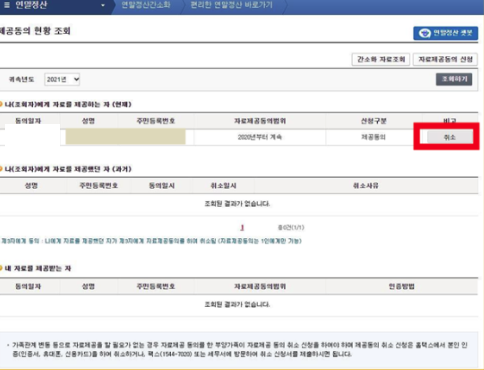This screenshot has height=370, width=484.
Task: Click the 취소일시 column header
Action: click(223, 186)
